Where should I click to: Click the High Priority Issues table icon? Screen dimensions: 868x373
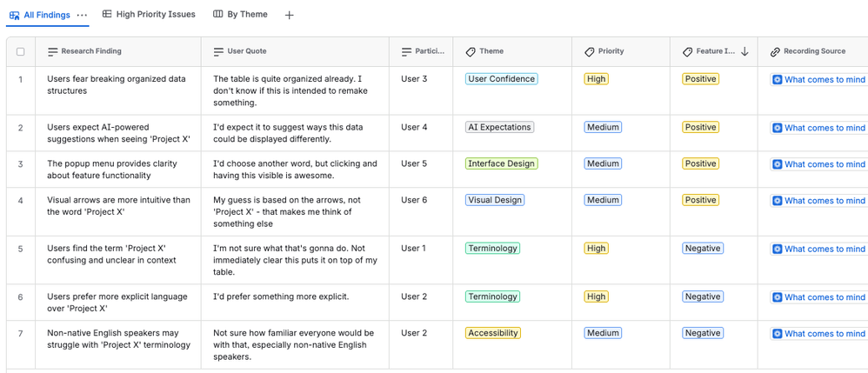[x=107, y=14]
